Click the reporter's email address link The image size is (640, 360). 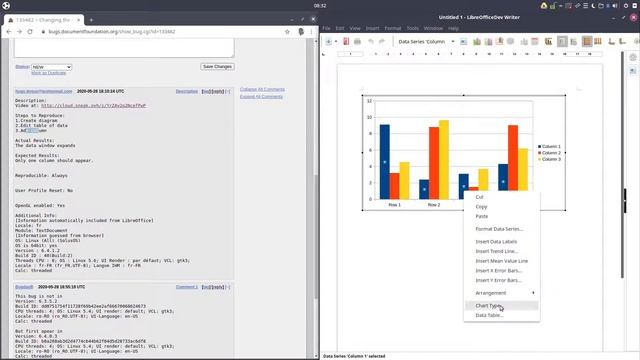[x=44, y=91]
